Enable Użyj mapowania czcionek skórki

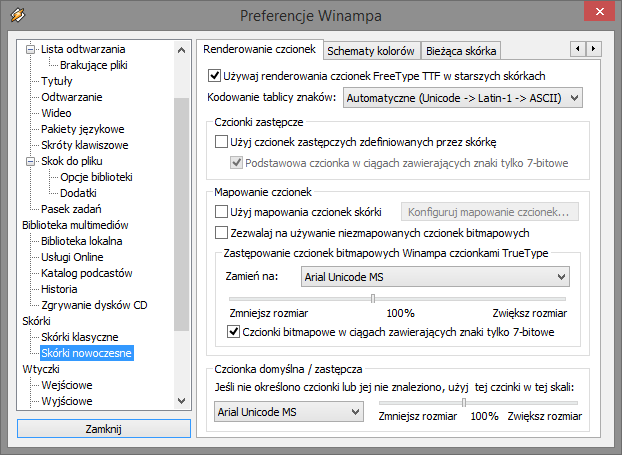[221, 211]
